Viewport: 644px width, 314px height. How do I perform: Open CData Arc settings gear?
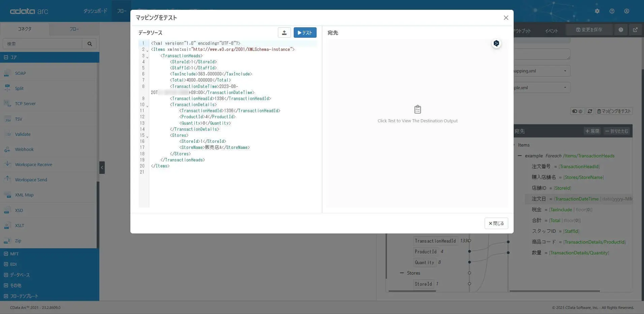click(598, 11)
